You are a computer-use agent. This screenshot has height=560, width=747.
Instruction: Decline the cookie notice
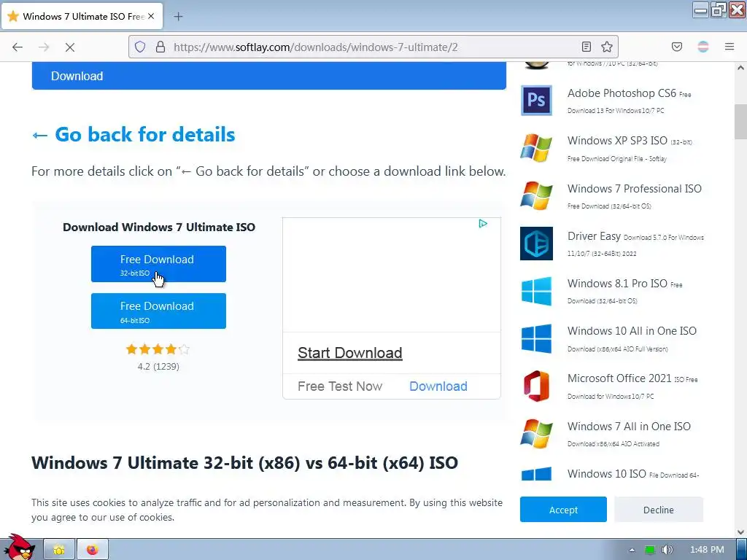coord(659,510)
